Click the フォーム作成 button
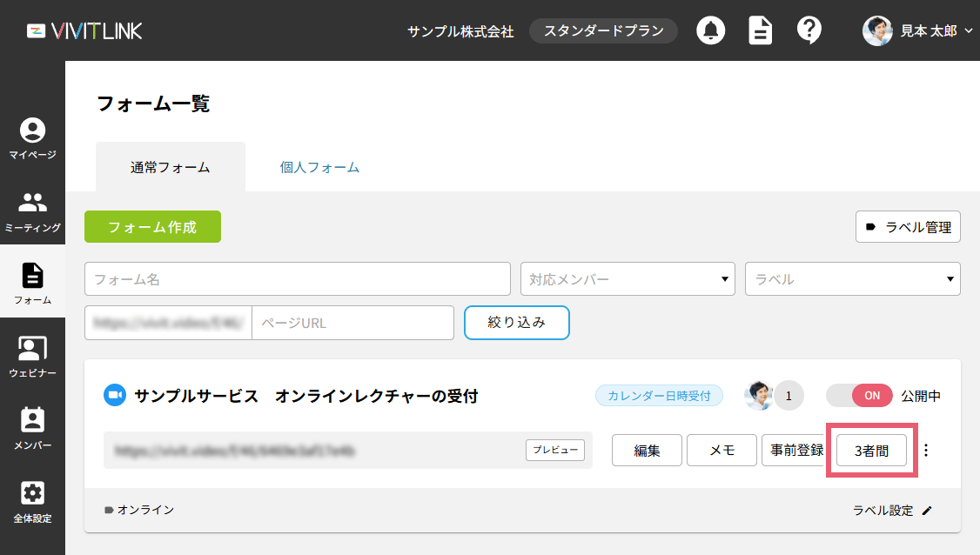The image size is (980, 555). click(152, 227)
